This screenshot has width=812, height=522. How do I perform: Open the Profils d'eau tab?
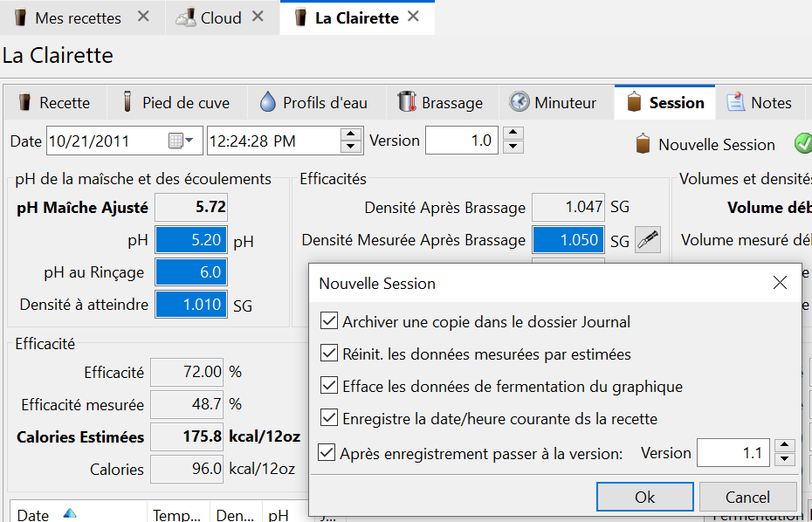pos(313,102)
